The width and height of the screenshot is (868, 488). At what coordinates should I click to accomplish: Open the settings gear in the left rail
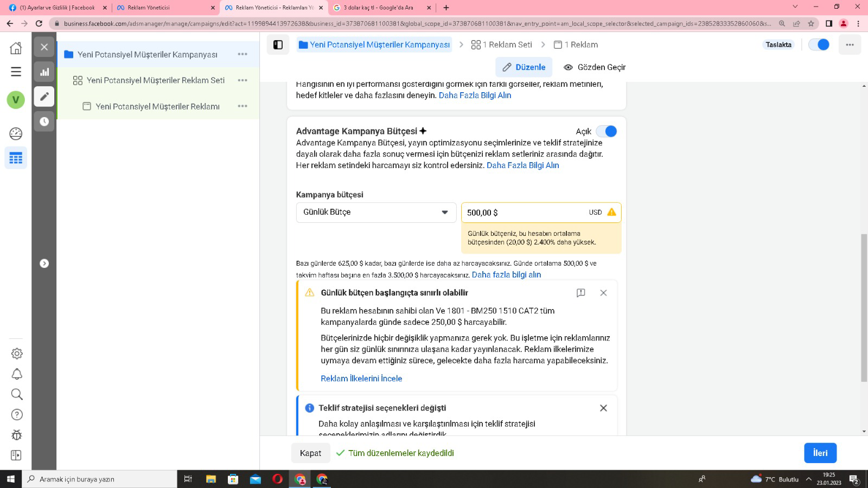coord(17,354)
